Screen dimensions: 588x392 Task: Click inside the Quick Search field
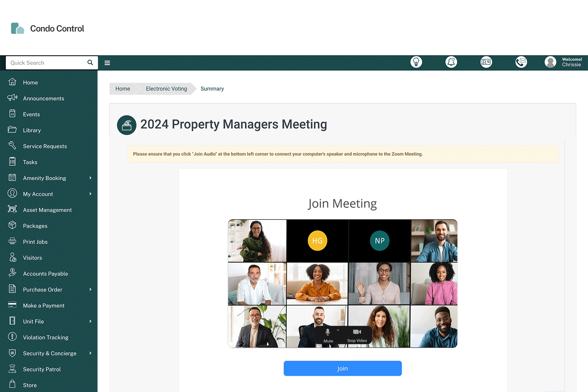click(47, 63)
